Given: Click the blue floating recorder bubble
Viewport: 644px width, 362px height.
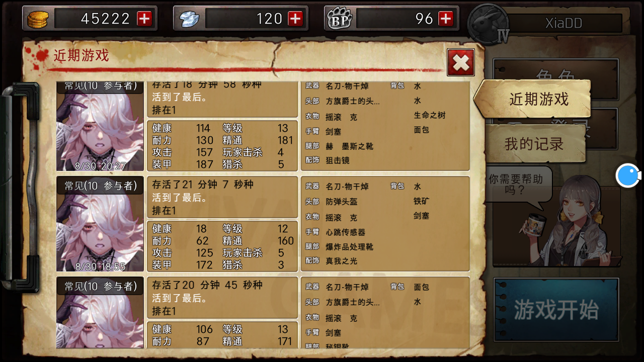Looking at the screenshot, I should [628, 175].
